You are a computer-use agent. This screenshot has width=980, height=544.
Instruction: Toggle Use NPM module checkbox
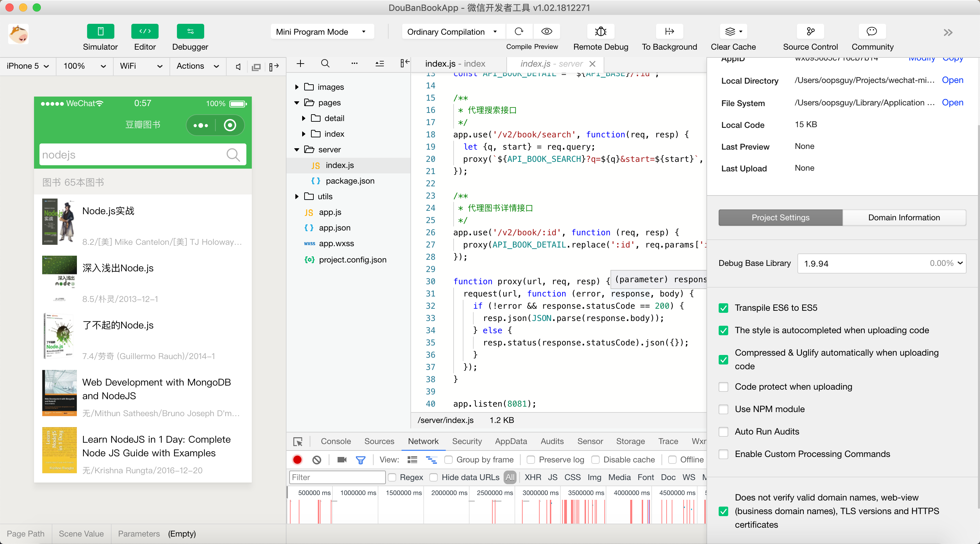(x=723, y=409)
